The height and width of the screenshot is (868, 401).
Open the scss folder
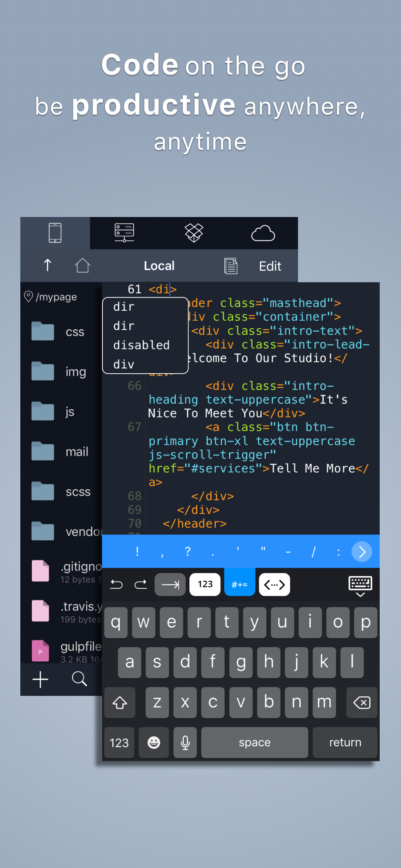(61, 491)
